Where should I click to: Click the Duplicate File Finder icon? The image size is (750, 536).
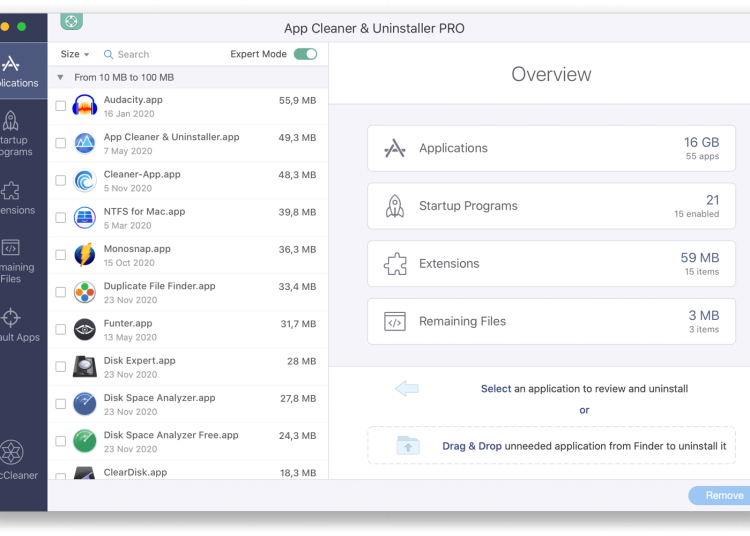tap(85, 292)
